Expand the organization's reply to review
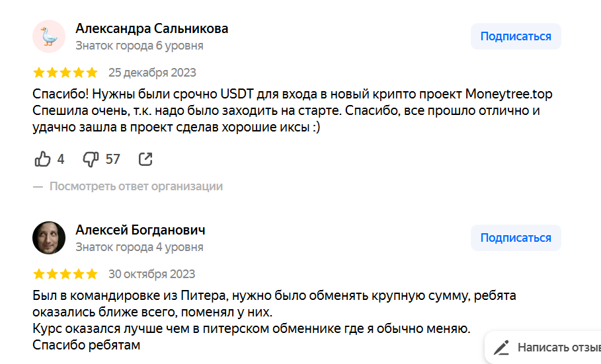Screen dimensions: 601x364 pos(136,186)
